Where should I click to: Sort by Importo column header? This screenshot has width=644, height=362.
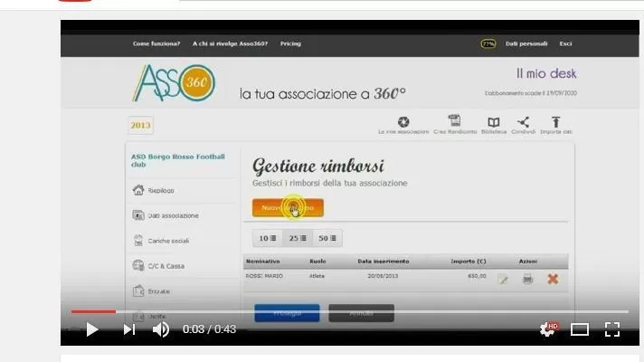(469, 262)
